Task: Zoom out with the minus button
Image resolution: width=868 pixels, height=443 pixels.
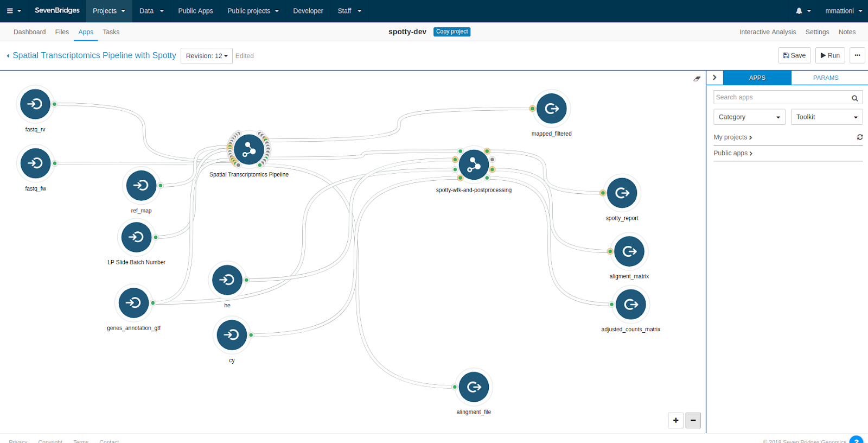Action: [693, 420]
